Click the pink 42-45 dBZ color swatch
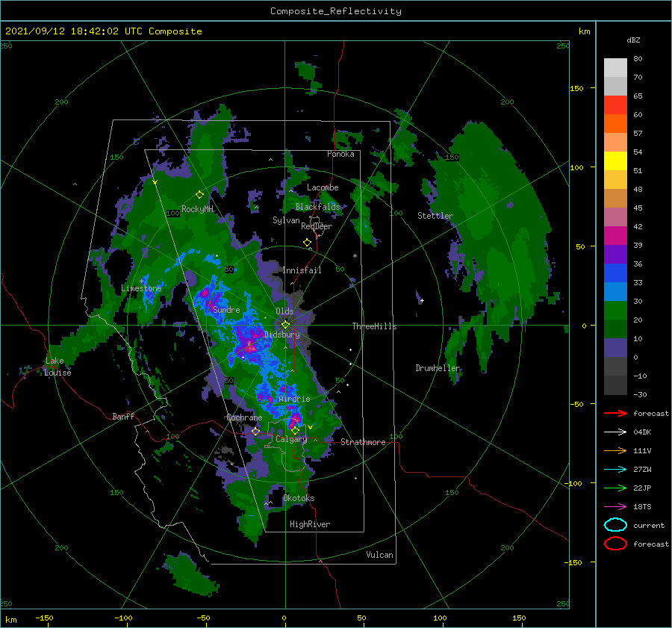This screenshot has height=628, width=672. coord(615,217)
